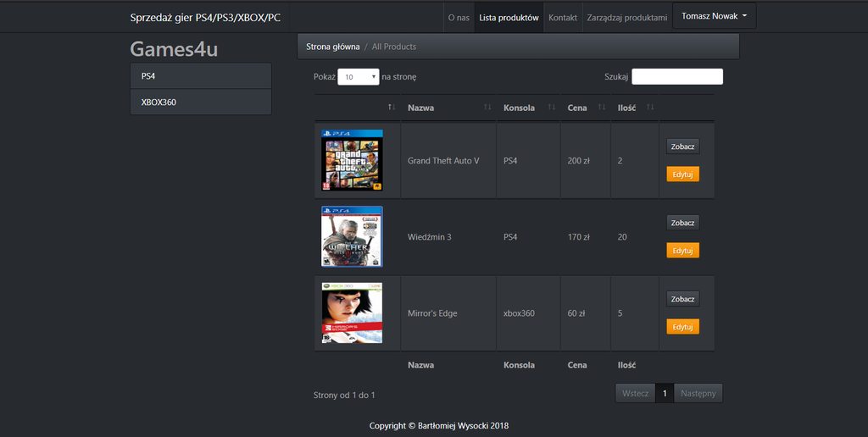Open the Mirror's Edge cover image
868x437 pixels.
[x=352, y=313]
